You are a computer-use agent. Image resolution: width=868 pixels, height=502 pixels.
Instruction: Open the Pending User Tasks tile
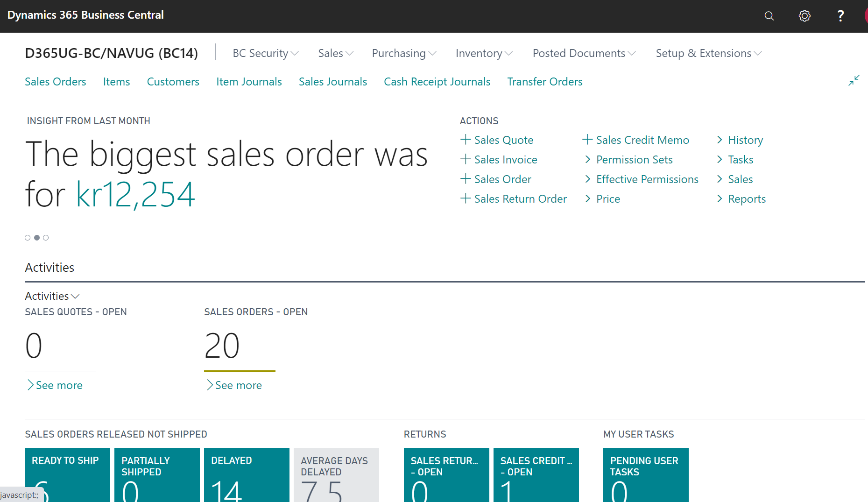pos(646,475)
